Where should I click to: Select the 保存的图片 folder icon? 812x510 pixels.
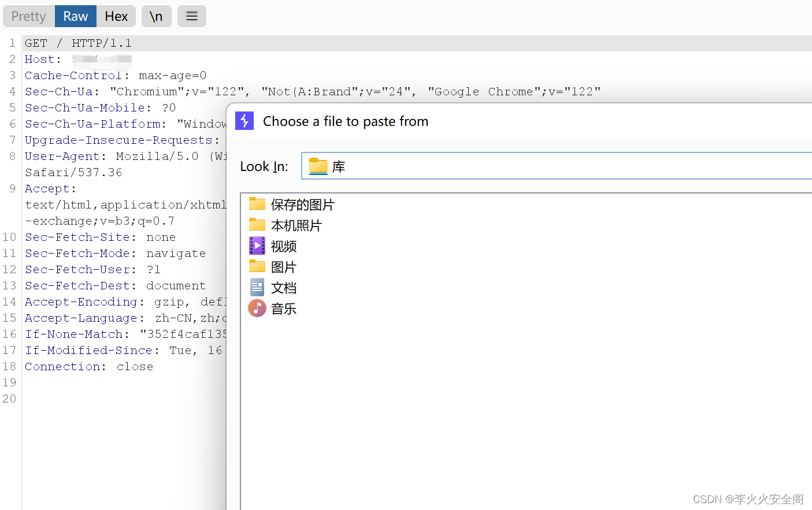coord(257,204)
